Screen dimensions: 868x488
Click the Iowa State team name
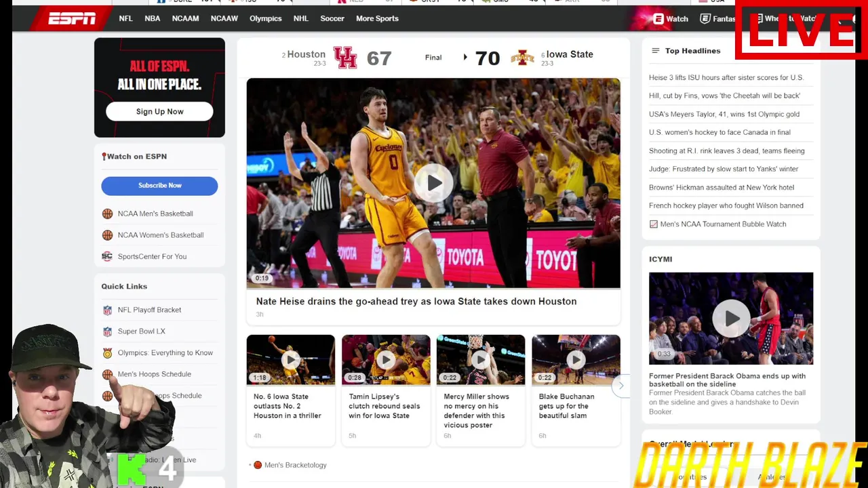coord(570,54)
